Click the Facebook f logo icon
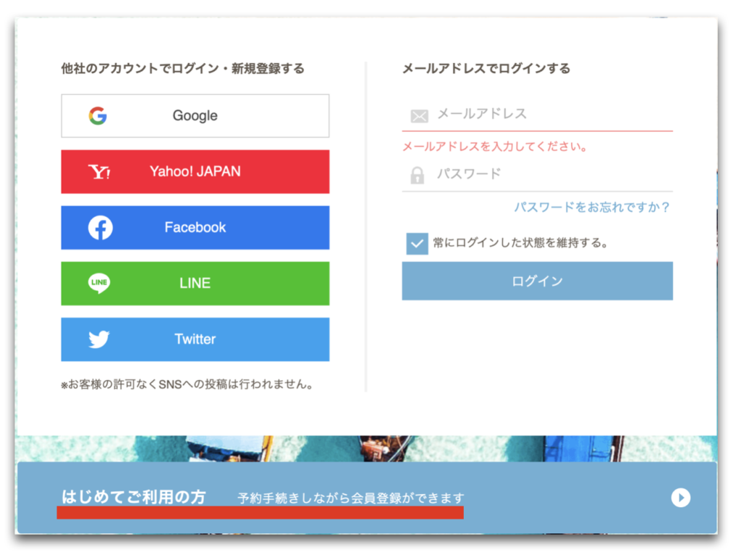 coord(100,228)
